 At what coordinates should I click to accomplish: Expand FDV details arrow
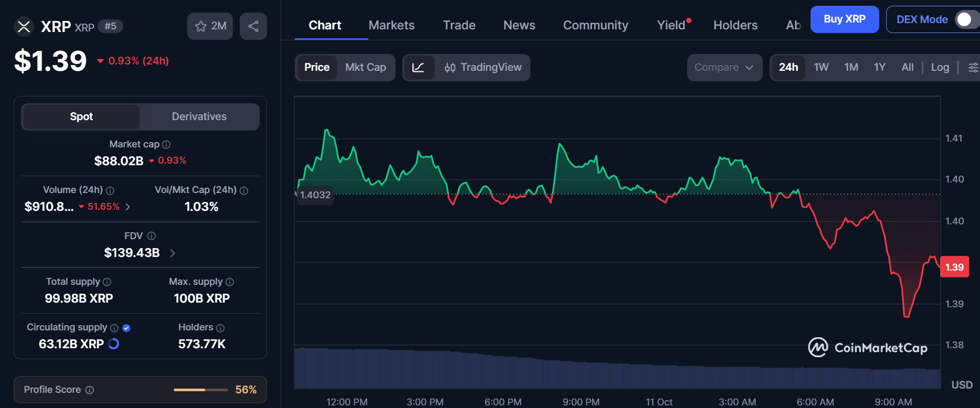[173, 253]
